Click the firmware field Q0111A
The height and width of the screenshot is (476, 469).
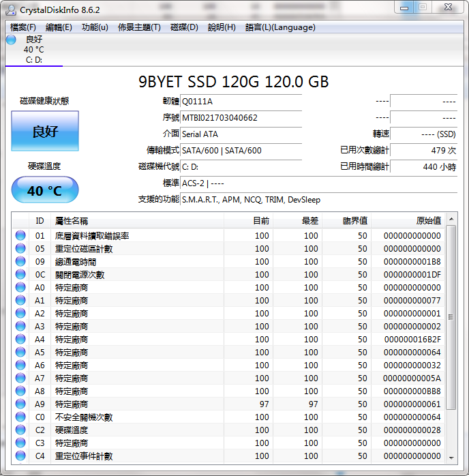point(241,102)
